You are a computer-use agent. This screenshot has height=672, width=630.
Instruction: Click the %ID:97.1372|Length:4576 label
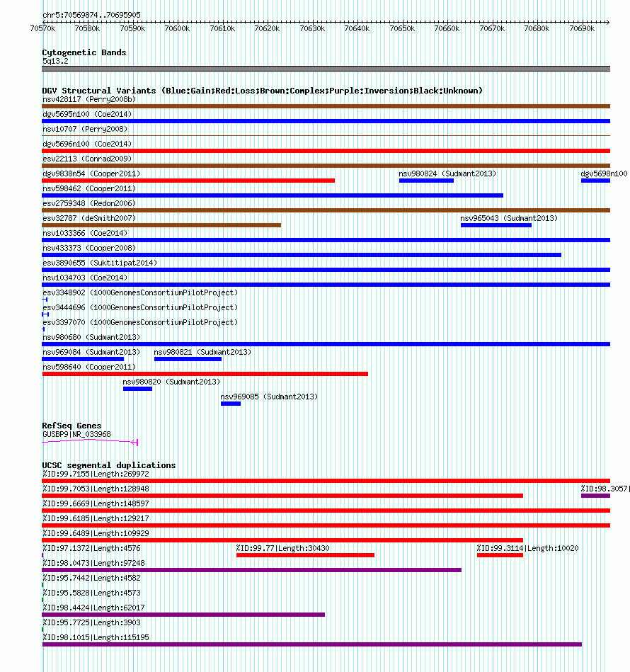coord(91,548)
